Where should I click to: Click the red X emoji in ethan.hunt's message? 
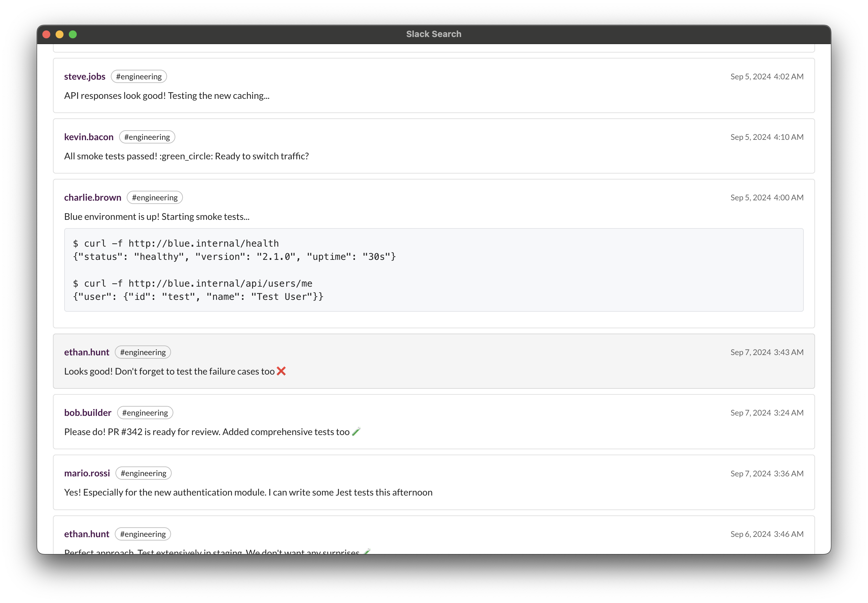coord(281,371)
